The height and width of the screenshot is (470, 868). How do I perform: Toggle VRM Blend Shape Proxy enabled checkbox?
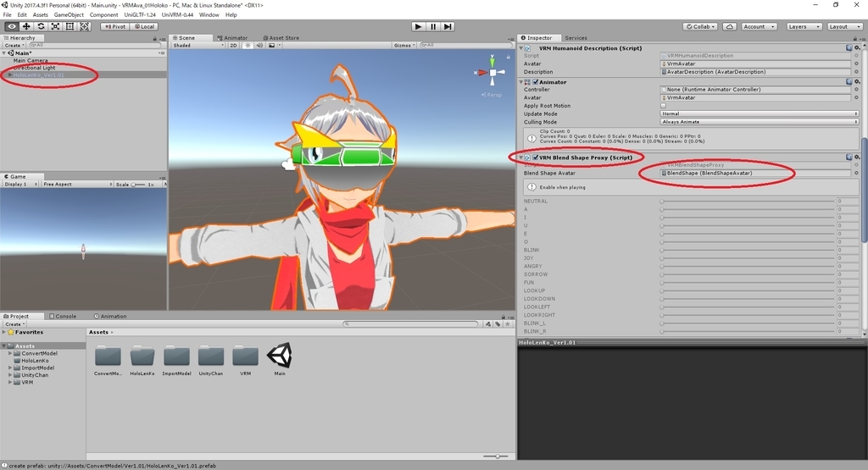536,158
